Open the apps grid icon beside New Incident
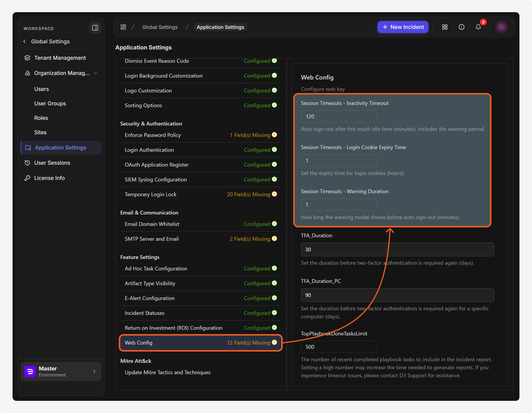 [444, 27]
